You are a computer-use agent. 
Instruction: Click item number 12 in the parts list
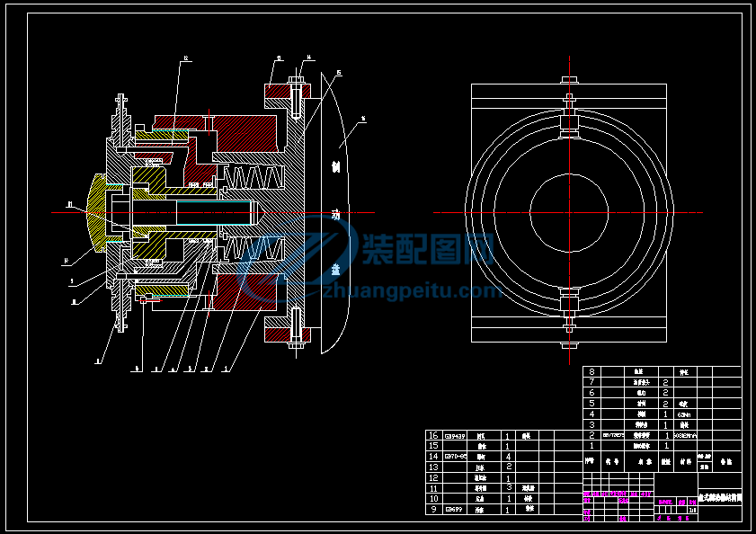(433, 477)
